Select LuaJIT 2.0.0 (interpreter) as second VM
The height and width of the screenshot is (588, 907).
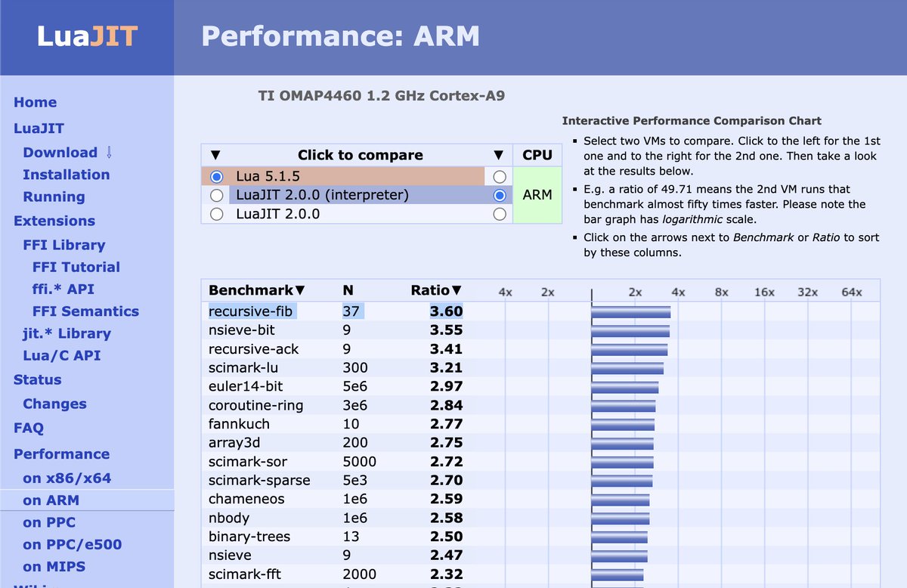pos(499,195)
